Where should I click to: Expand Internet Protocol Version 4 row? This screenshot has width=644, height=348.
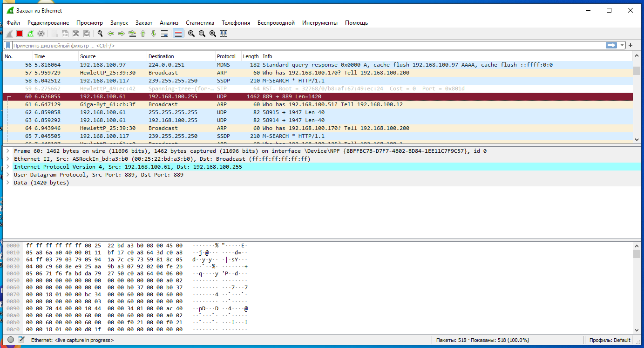pyautogui.click(x=8, y=167)
